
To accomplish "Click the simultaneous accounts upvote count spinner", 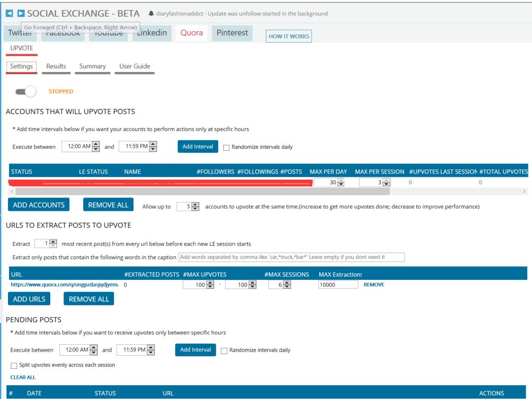I will (x=188, y=206).
